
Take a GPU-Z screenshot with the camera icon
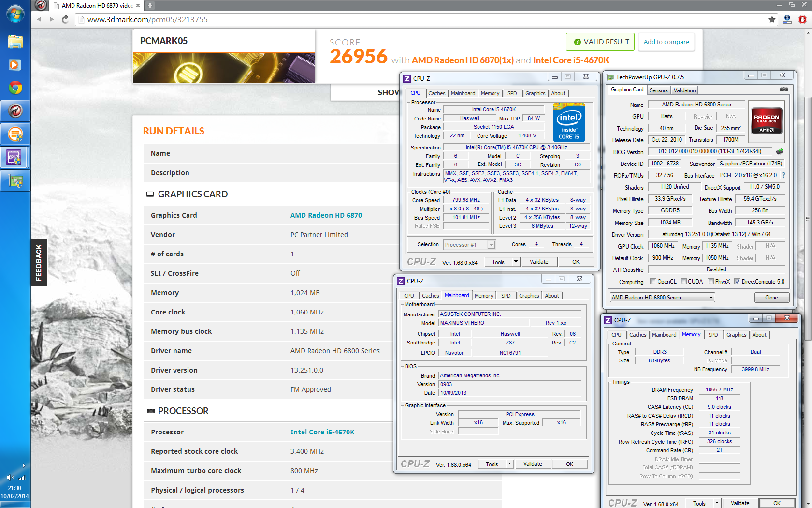pos(784,90)
